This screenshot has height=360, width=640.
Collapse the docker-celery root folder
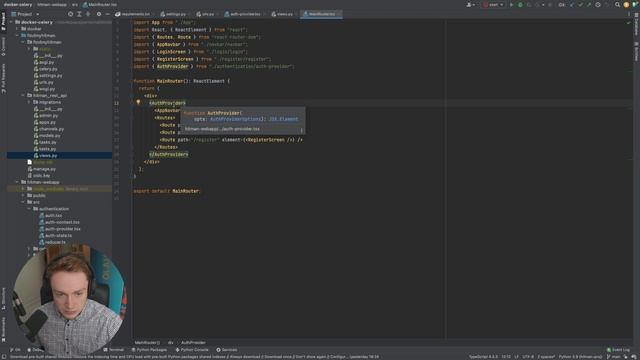click(x=11, y=22)
